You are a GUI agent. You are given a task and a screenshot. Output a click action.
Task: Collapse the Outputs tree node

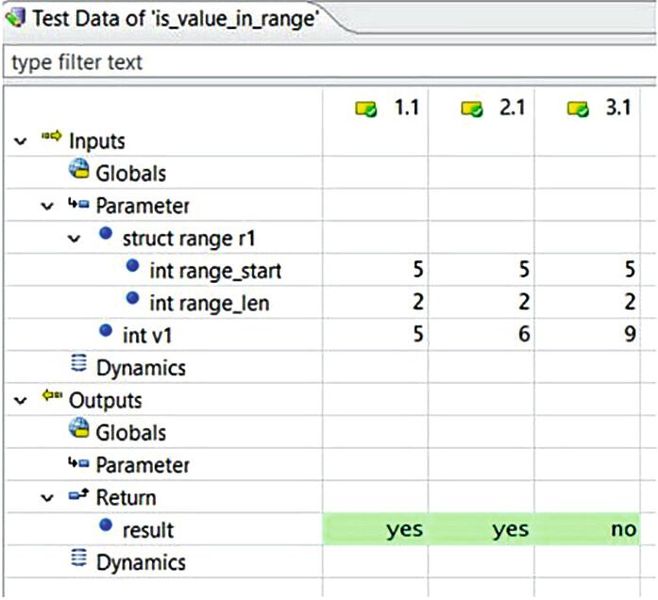pos(19,400)
